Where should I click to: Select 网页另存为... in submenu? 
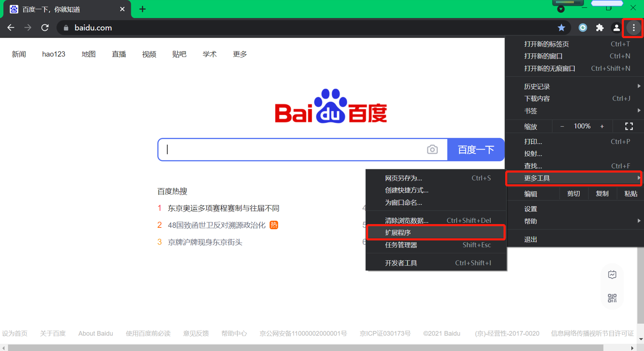[x=436, y=178]
